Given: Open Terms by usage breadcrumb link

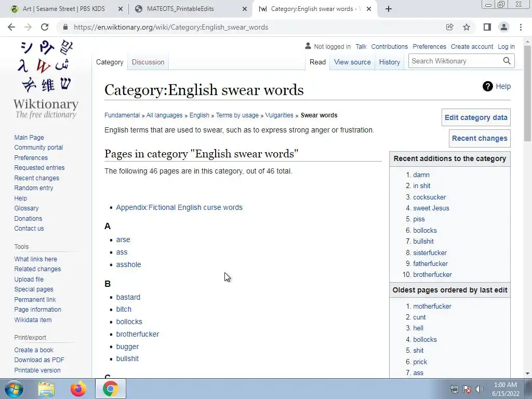Looking at the screenshot, I should pos(237,115).
